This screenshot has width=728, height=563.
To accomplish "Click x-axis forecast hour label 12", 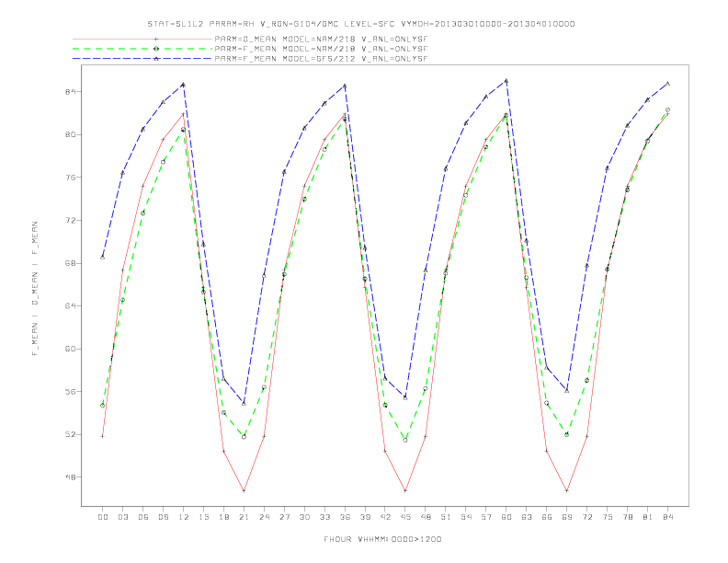I will (x=184, y=517).
